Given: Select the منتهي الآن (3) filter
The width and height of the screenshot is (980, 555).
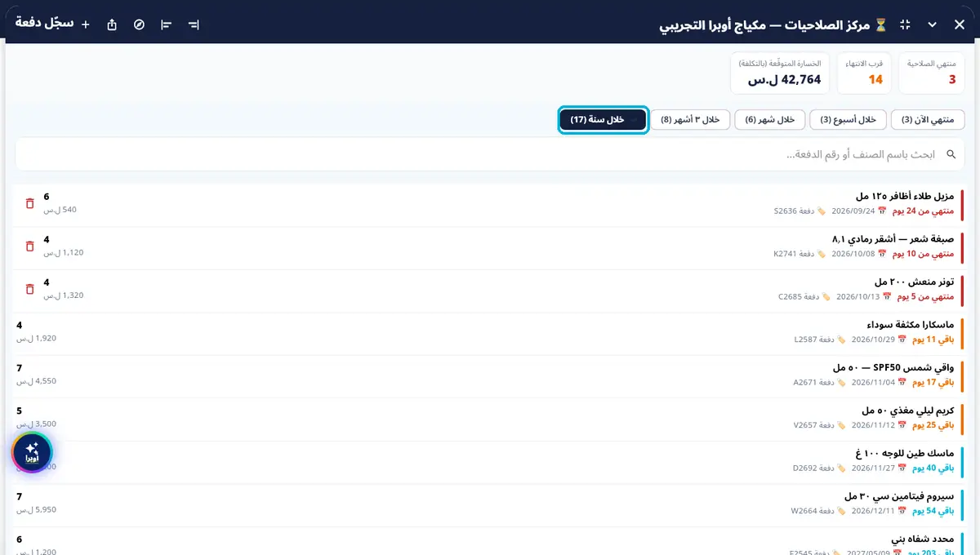Looking at the screenshot, I should click(x=928, y=120).
